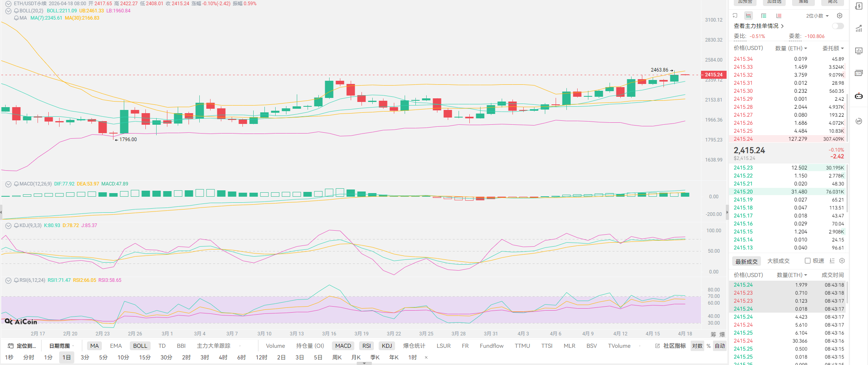Click the rising trend chart sidebar icon
This screenshot has width=868, height=365.
pyautogui.click(x=859, y=28)
